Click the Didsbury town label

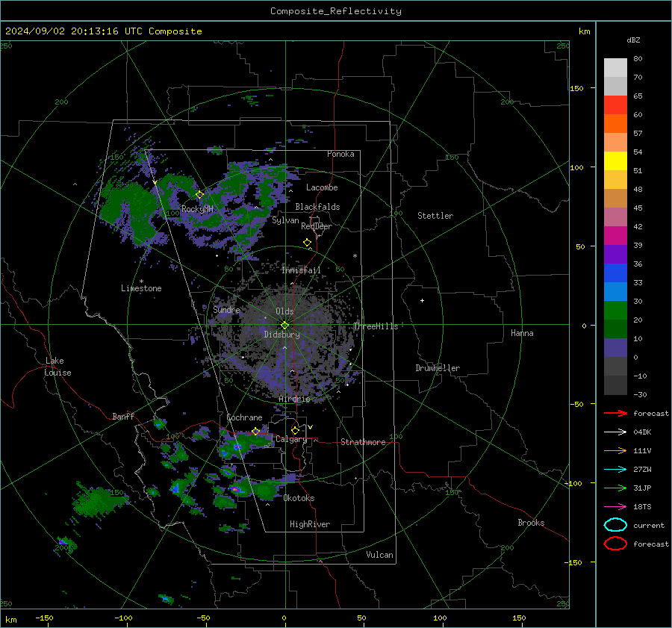[x=281, y=335]
